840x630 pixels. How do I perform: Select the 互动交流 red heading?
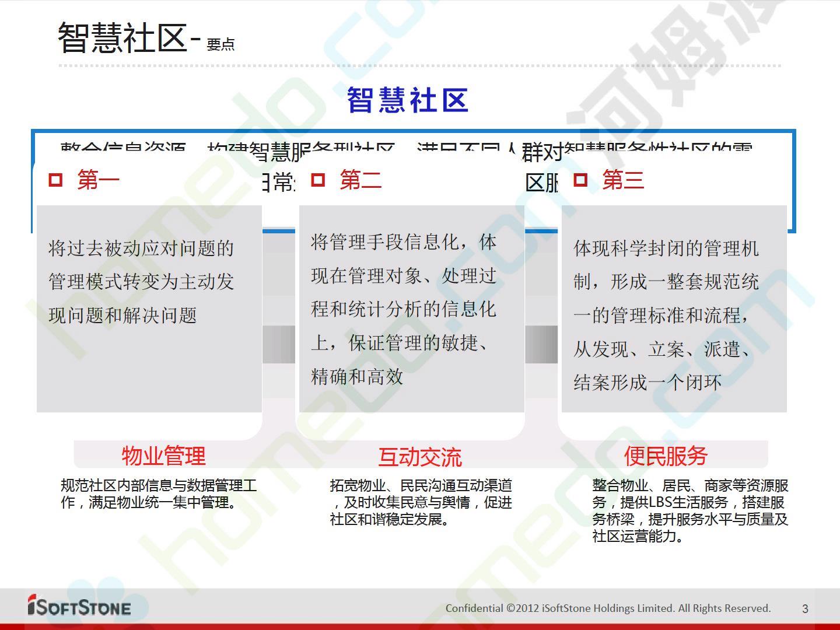420,457
